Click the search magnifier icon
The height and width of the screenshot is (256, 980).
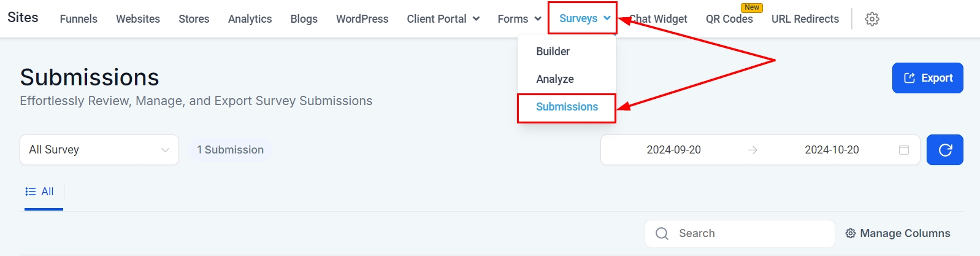pos(662,233)
